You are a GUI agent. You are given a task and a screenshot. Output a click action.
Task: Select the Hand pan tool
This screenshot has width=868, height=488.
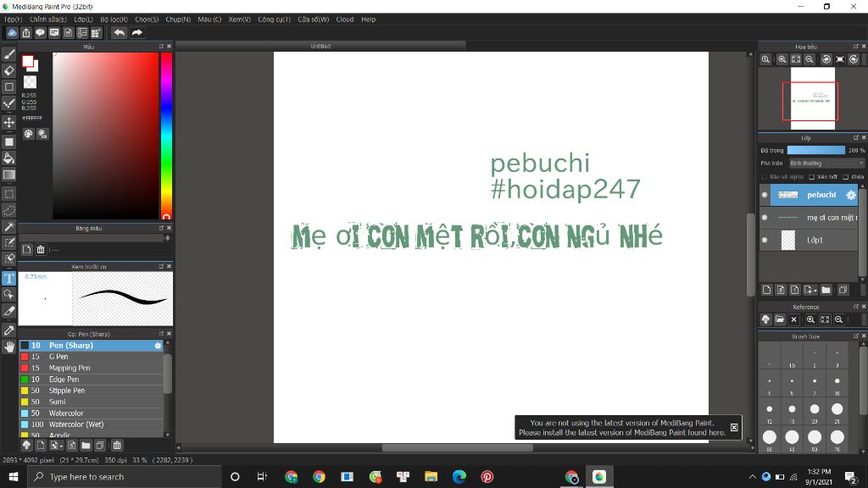(8, 347)
